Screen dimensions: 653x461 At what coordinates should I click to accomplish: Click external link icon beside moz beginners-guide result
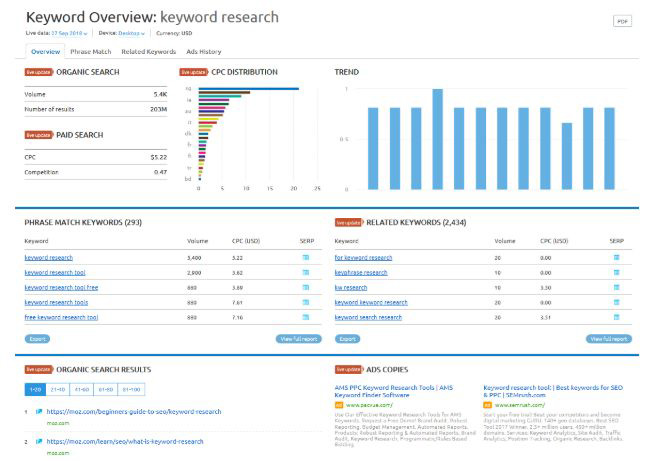click(x=39, y=411)
